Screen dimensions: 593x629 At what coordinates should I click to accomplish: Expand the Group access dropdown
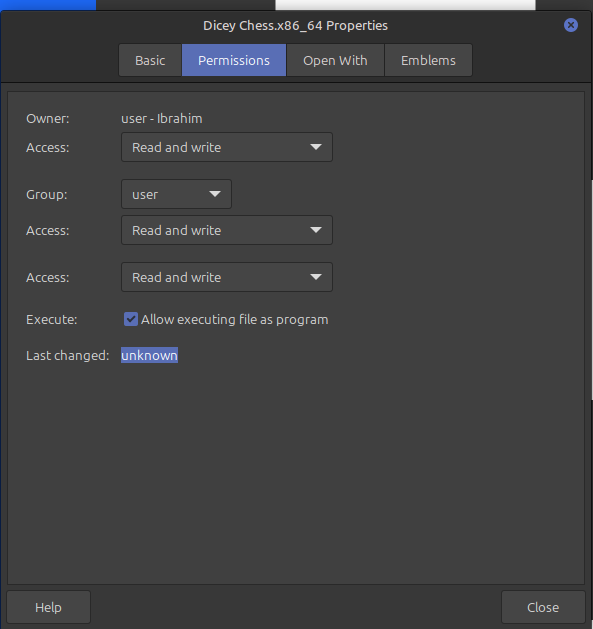[227, 230]
